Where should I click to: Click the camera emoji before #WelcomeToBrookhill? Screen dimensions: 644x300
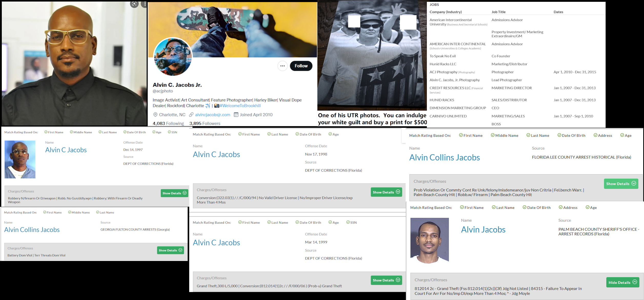pos(217,106)
